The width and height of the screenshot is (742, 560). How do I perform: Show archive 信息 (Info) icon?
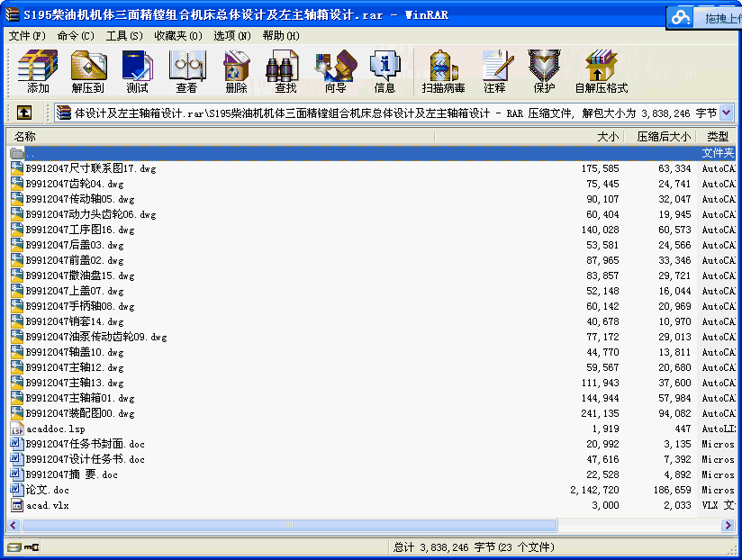point(385,72)
